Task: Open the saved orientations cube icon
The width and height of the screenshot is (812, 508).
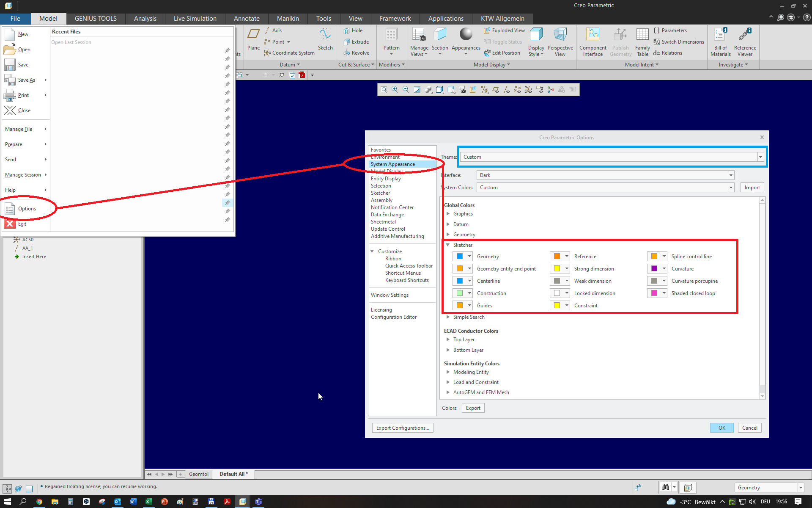Action: 451,90
